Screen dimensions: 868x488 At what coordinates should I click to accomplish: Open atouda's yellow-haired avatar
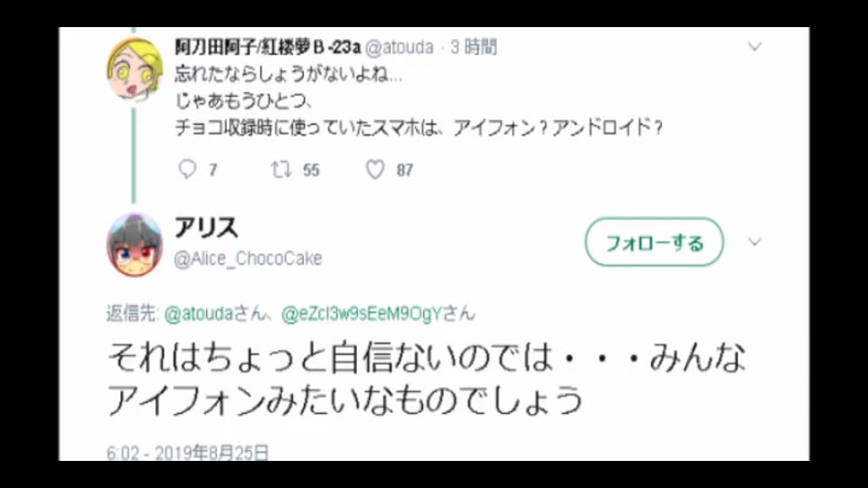coord(135,70)
